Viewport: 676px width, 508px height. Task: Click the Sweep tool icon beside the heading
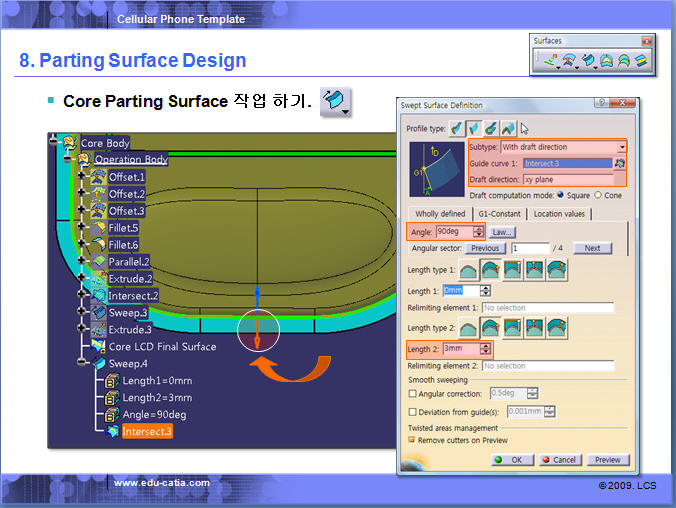point(335,101)
